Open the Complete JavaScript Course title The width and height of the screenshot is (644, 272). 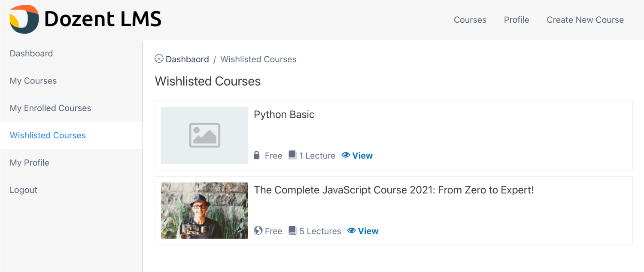coord(394,190)
